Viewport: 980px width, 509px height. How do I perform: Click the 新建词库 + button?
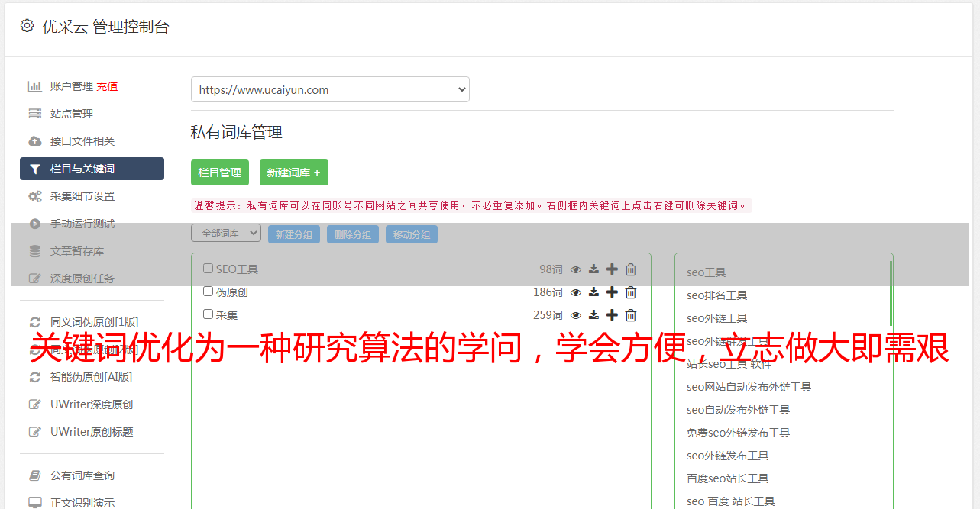294,172
